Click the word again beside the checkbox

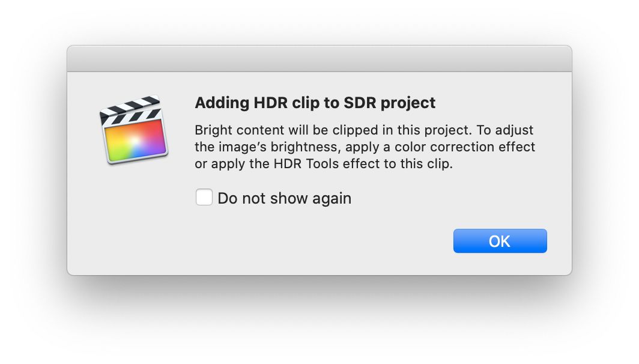332,199
